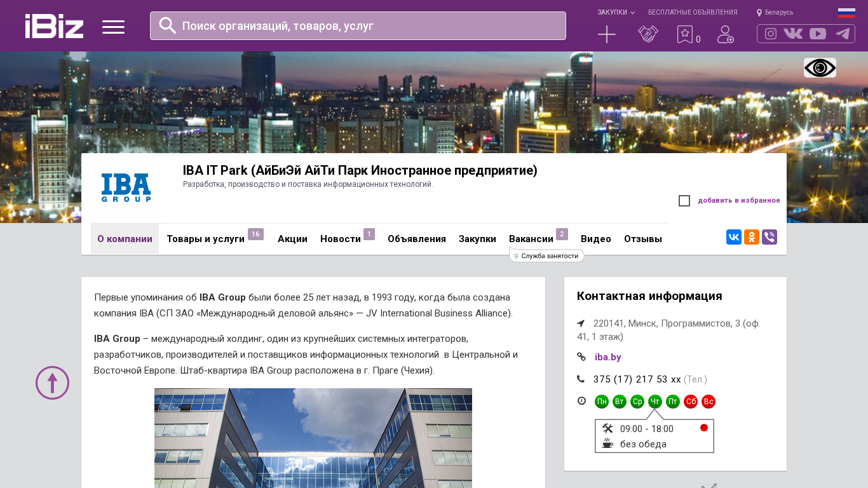
Task: Click the plus add icon in header
Action: pos(607,34)
